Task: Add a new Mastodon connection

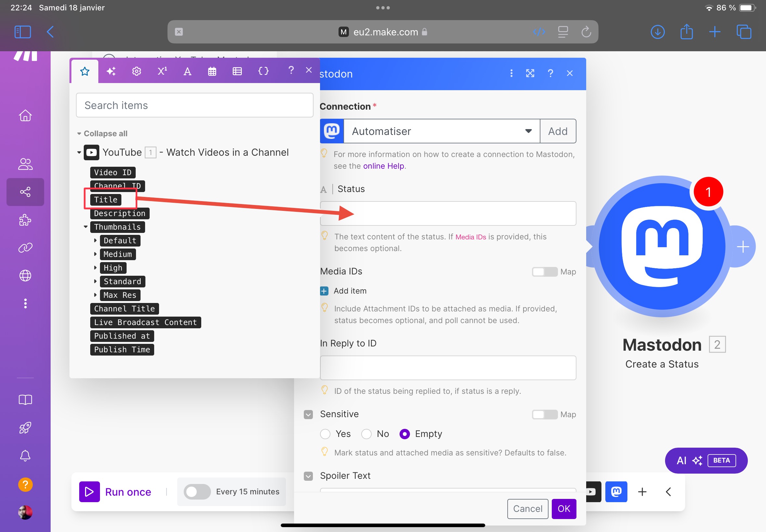Action: 558,131
